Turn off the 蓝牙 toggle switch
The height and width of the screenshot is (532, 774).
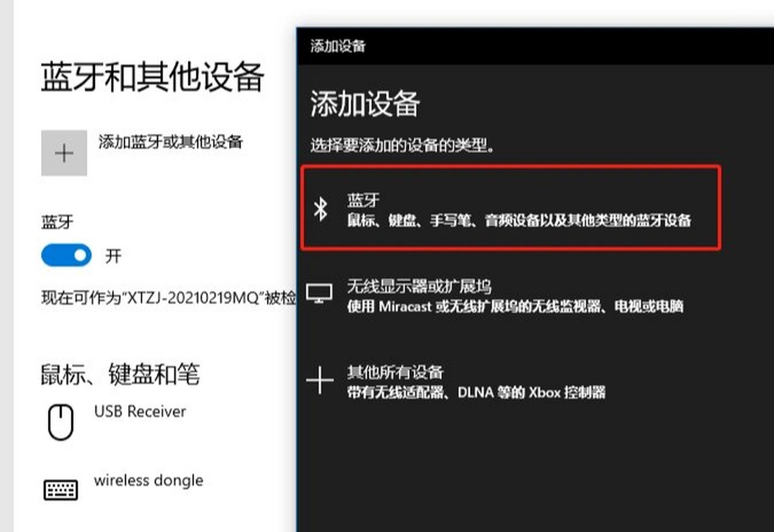point(67,255)
